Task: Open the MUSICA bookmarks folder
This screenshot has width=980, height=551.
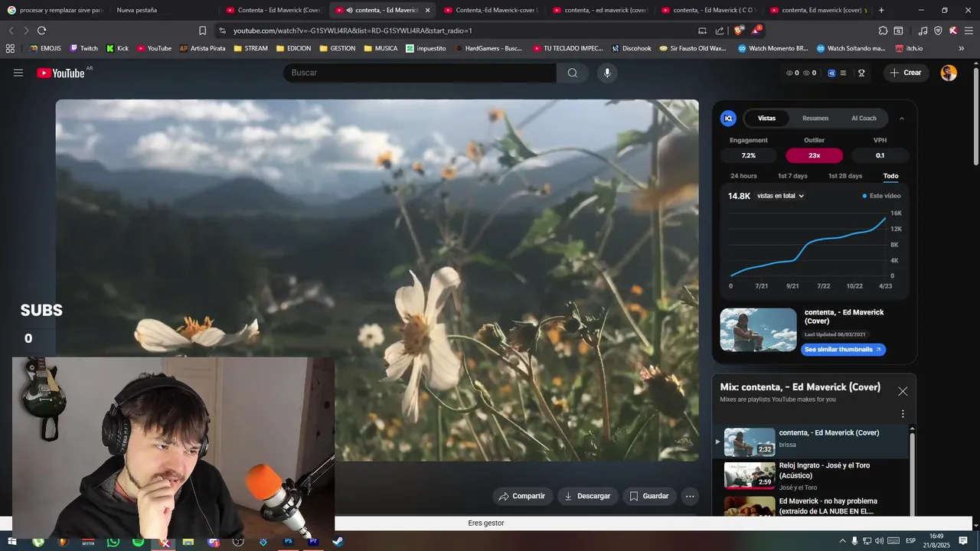Action: pyautogui.click(x=381, y=48)
